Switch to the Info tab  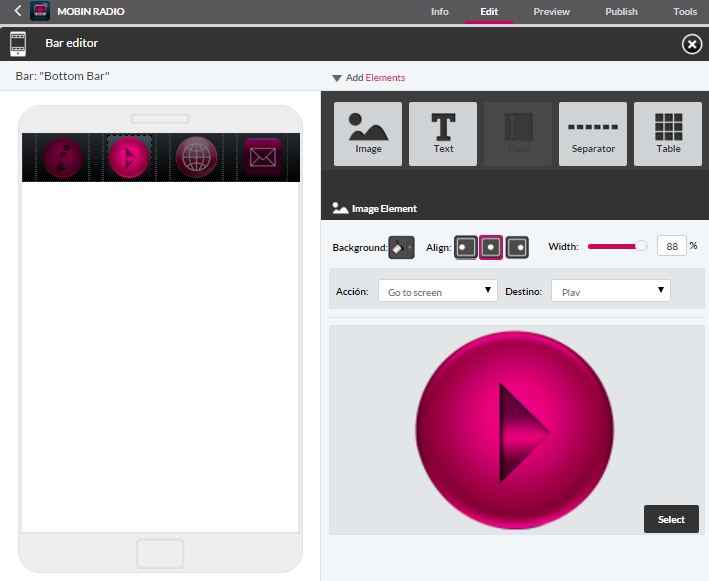pyautogui.click(x=440, y=12)
